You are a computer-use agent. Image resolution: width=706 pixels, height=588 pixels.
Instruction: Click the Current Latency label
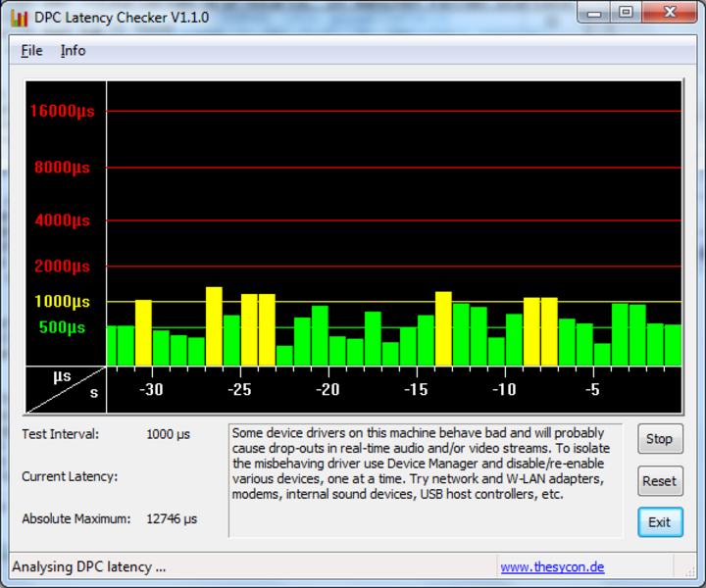70,476
